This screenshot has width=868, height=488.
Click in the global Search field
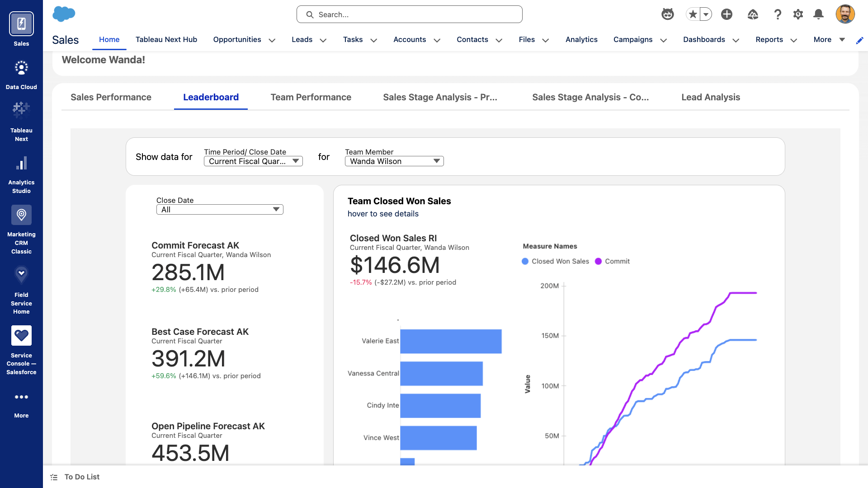pyautogui.click(x=409, y=14)
